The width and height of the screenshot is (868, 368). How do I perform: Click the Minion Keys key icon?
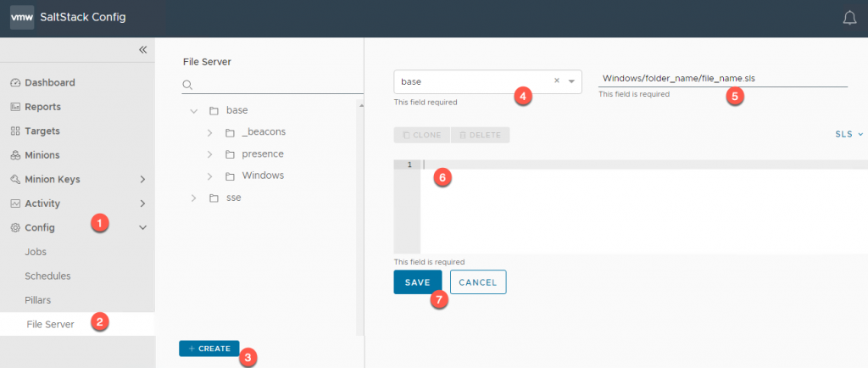15,179
